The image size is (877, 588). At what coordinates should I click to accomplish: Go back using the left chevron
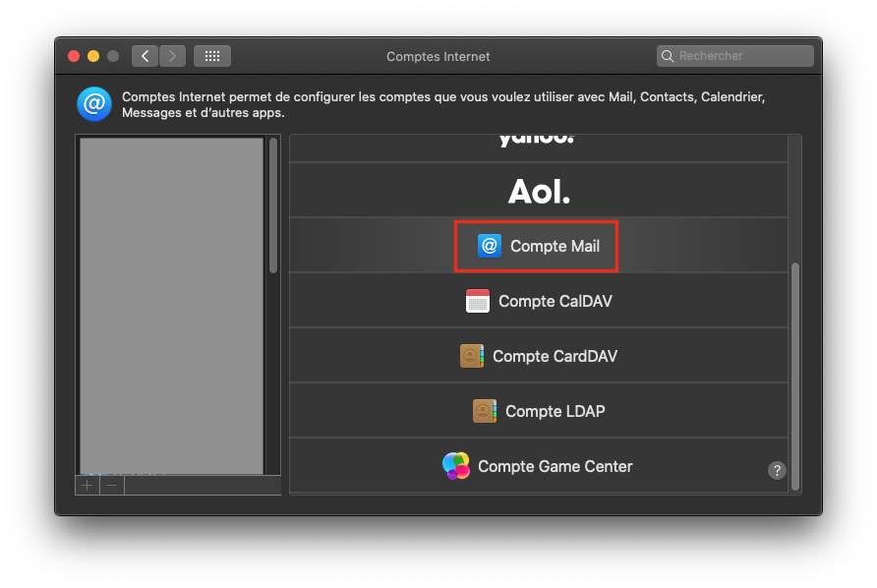(145, 56)
